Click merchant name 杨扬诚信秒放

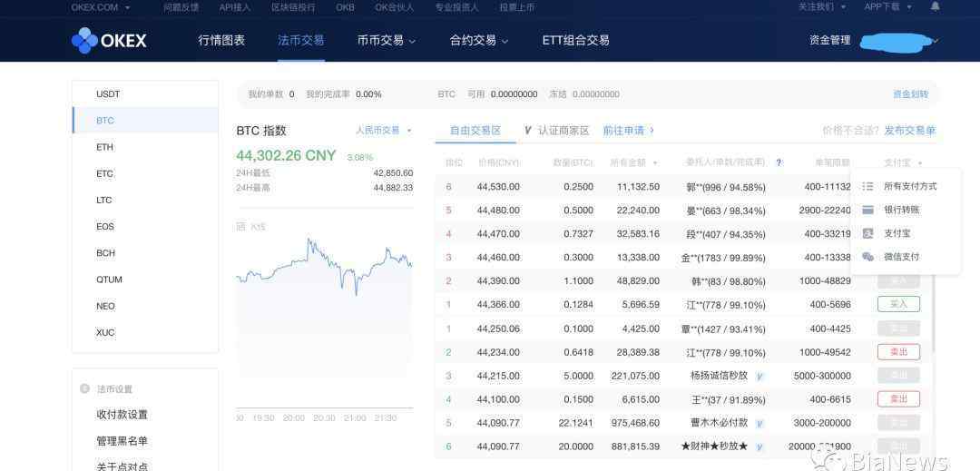pos(719,376)
